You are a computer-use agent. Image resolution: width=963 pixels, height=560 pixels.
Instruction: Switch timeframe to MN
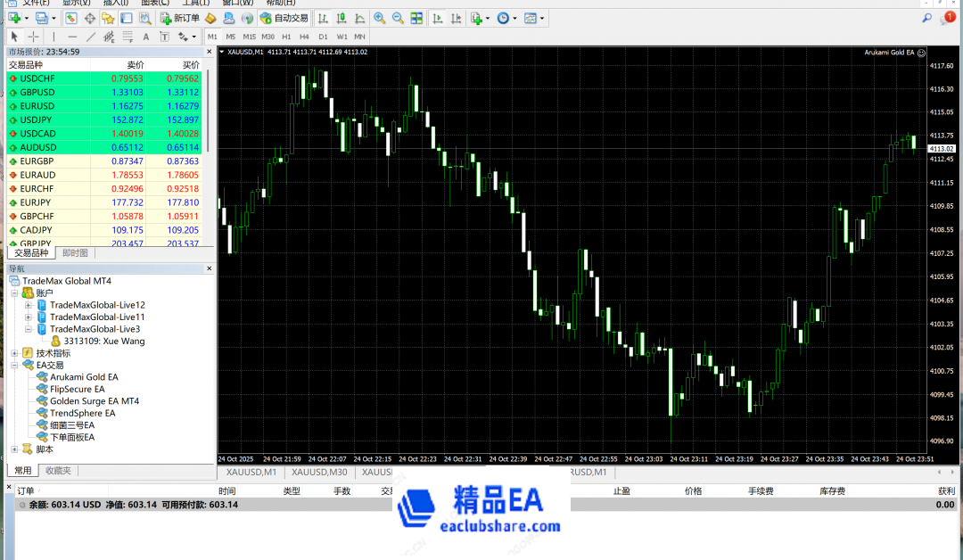coord(360,37)
